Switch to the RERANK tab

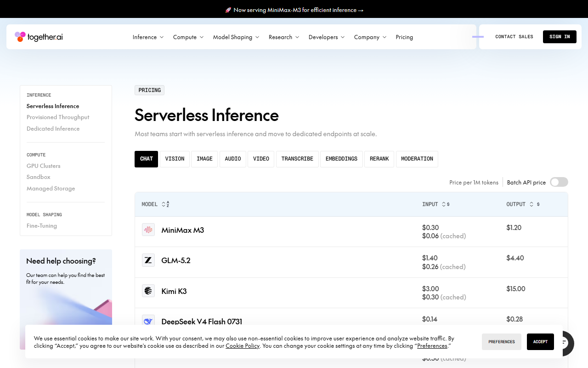coord(379,159)
